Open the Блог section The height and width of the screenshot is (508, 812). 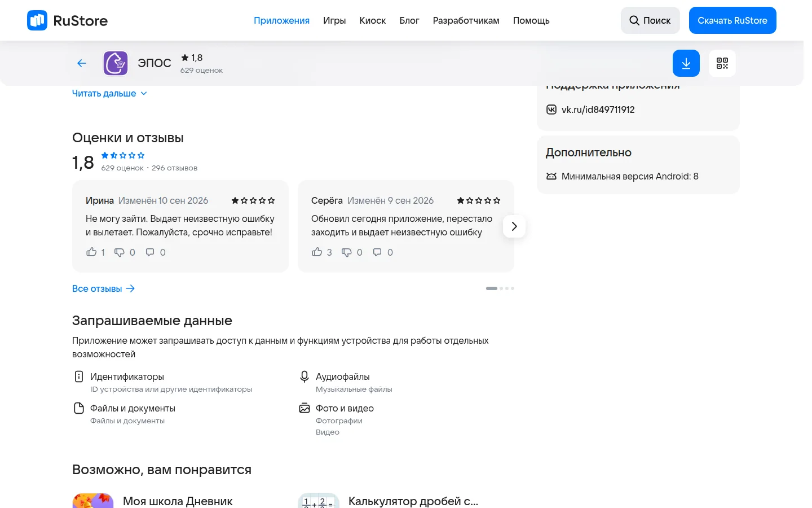tap(409, 20)
